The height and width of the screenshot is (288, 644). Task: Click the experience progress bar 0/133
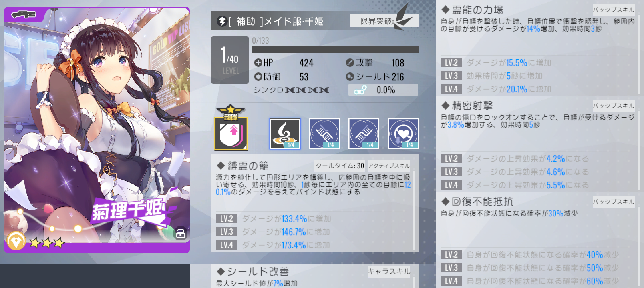[x=335, y=50]
